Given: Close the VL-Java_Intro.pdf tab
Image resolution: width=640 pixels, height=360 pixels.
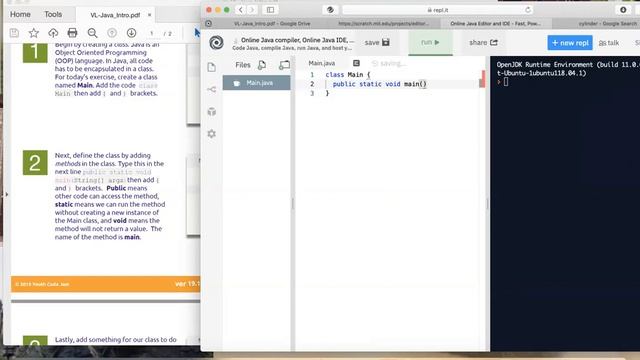Looking at the screenshot, I should [149, 15].
